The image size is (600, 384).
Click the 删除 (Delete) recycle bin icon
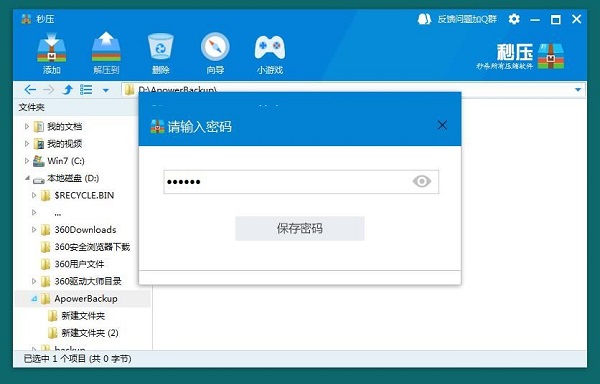coord(161,46)
